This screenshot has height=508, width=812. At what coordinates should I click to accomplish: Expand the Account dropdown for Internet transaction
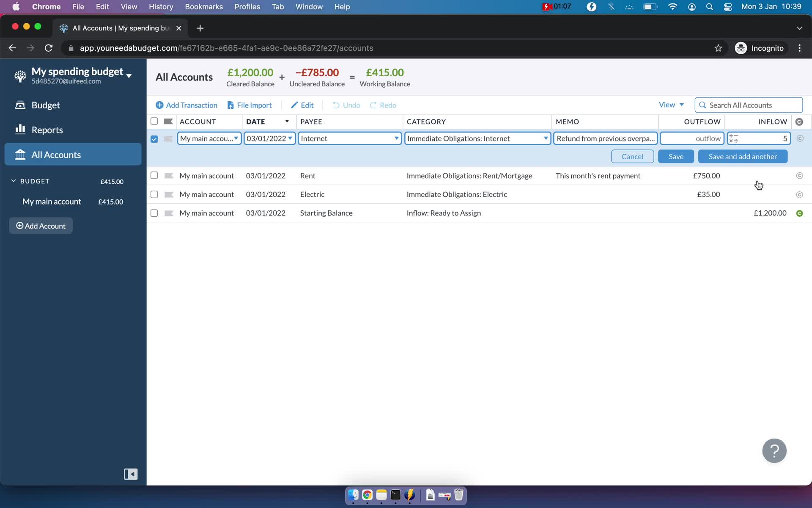(236, 138)
